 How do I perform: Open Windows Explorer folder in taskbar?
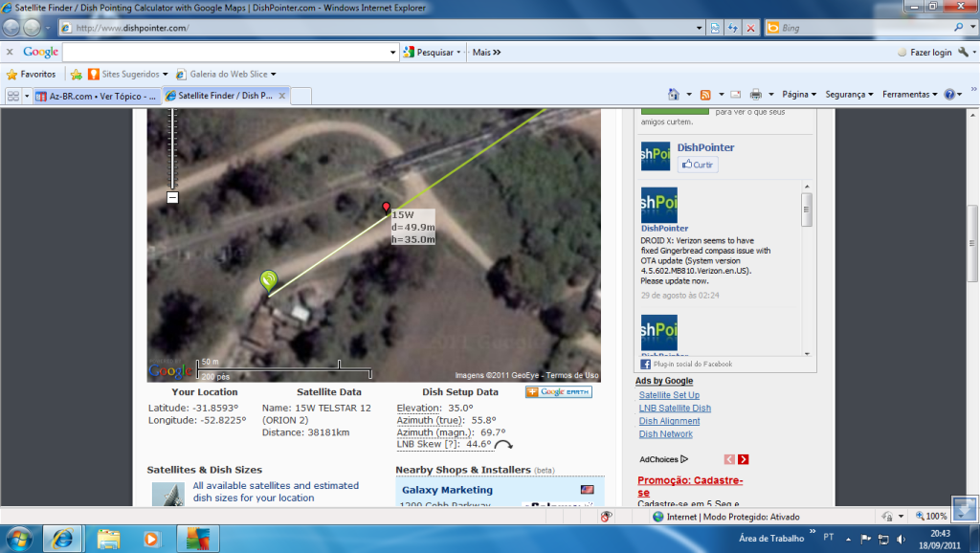108,539
